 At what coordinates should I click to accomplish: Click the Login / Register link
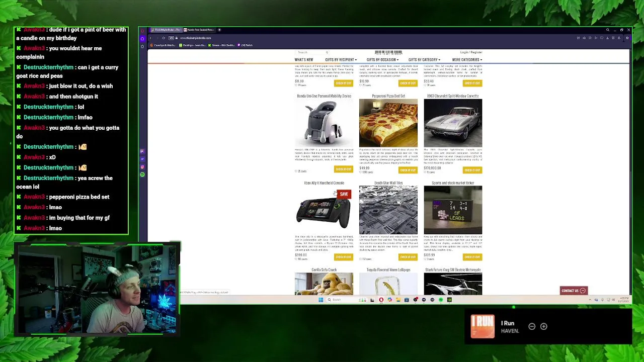pyautogui.click(x=471, y=52)
